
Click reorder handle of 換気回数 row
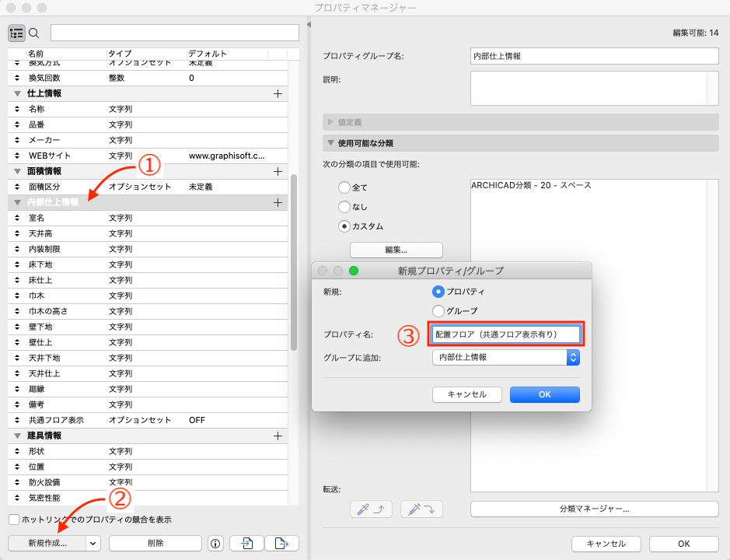pos(17,78)
